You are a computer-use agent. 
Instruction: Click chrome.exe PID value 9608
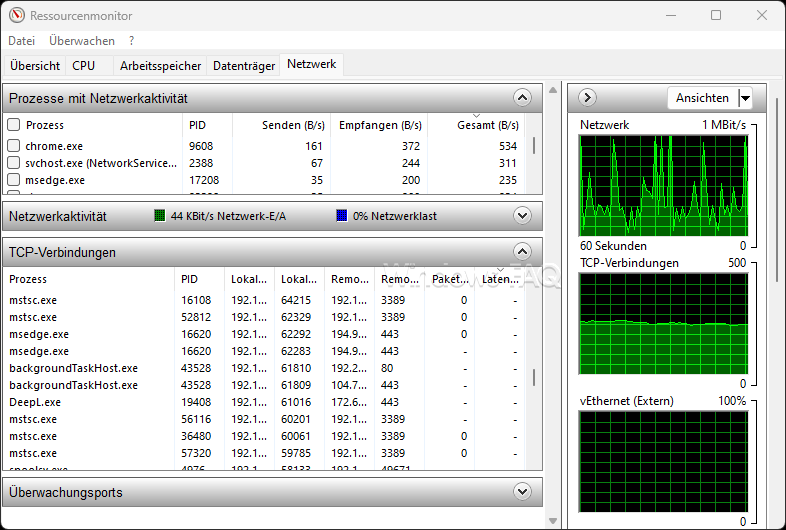(x=201, y=146)
